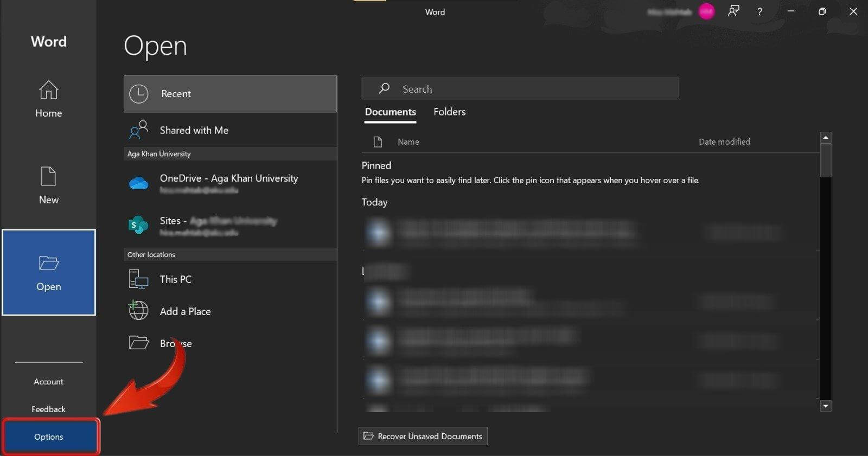
Task: Minimize the Word window
Action: point(791,11)
